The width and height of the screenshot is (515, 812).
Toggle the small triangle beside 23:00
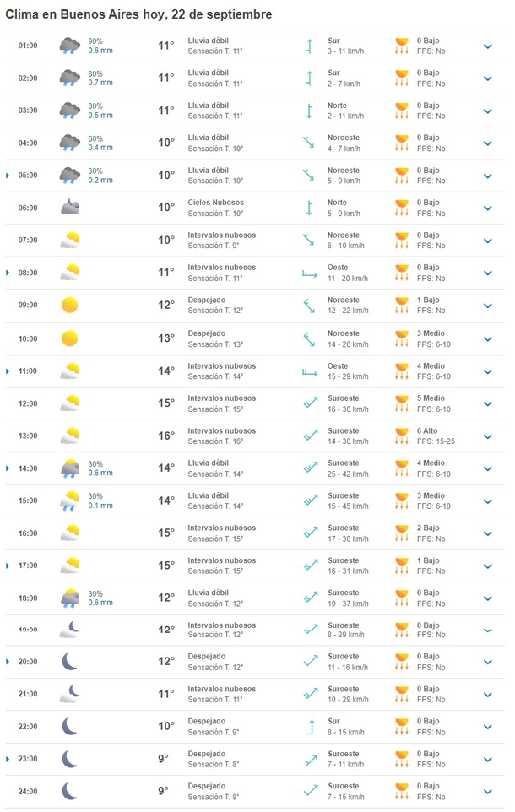8,759
